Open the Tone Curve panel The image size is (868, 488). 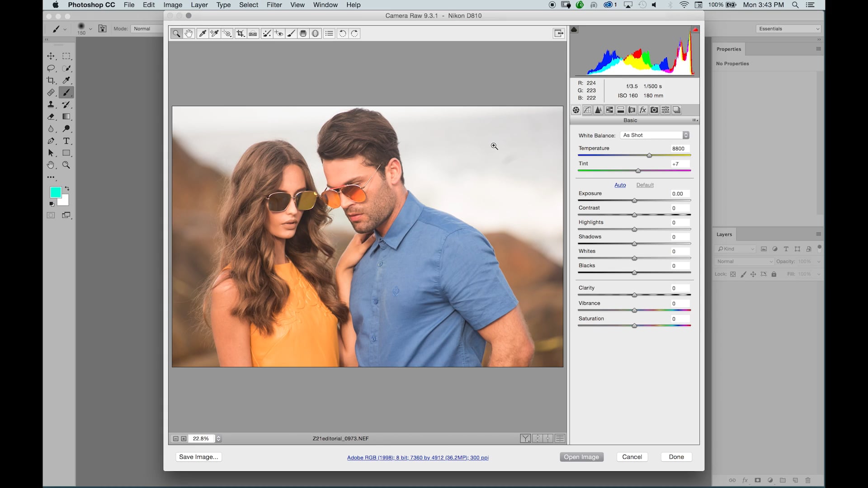[x=587, y=110]
